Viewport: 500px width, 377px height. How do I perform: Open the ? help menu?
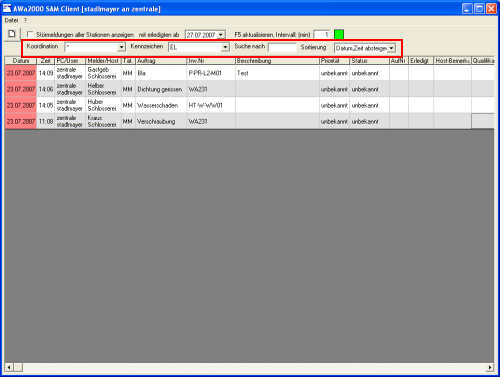click(x=25, y=20)
